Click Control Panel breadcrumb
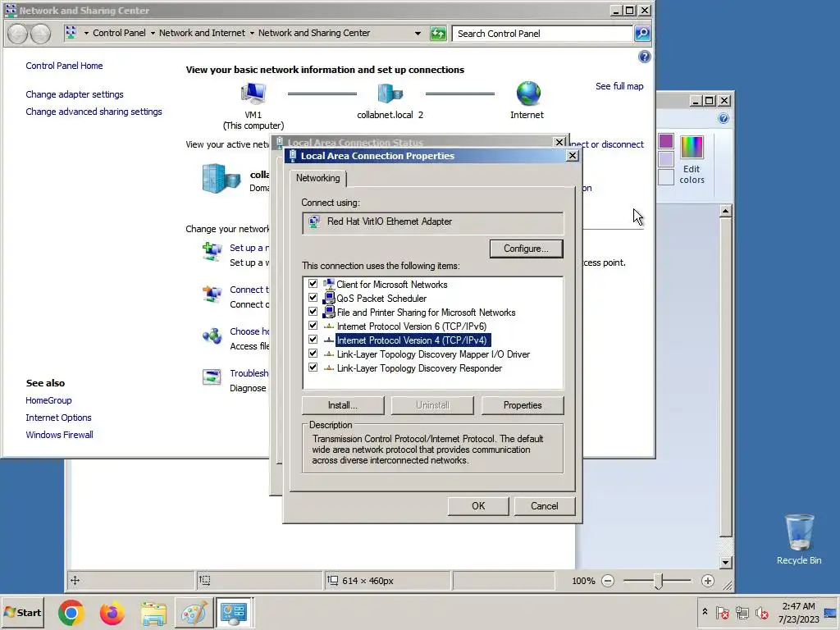 click(x=119, y=33)
